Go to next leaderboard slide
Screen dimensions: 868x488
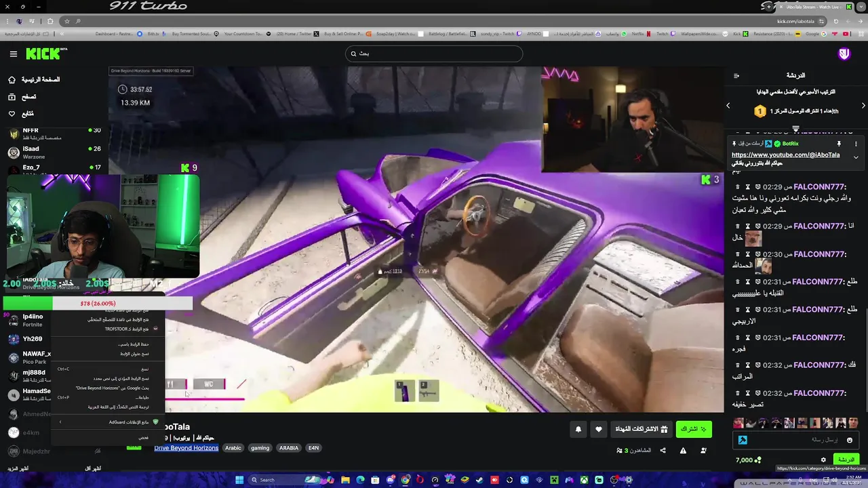coord(863,106)
